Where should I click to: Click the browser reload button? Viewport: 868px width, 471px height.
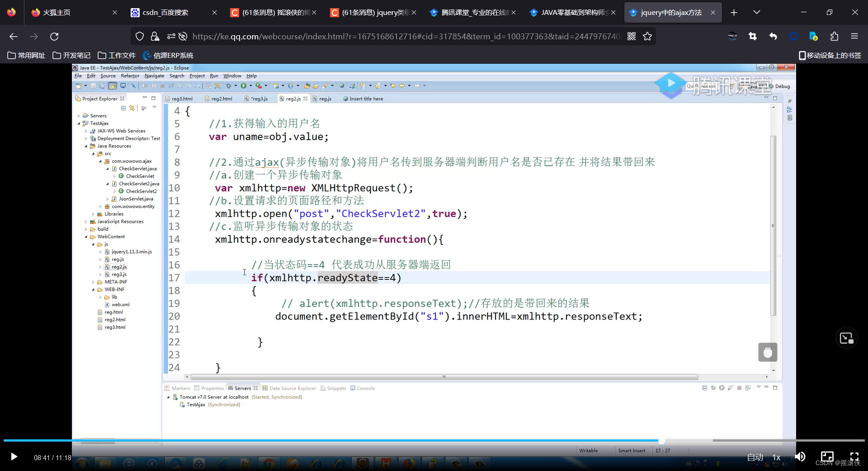tap(54, 37)
